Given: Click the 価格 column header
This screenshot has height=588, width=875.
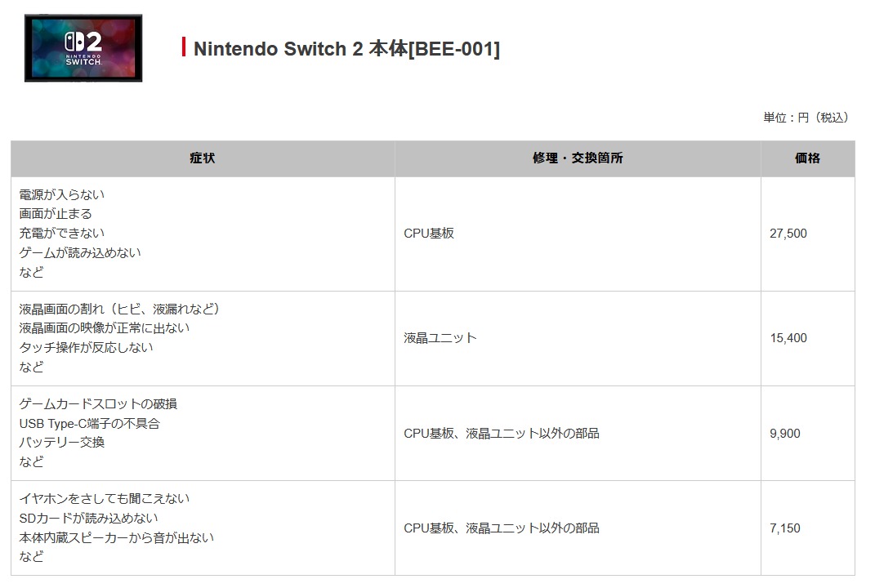Looking at the screenshot, I should click(x=806, y=158).
